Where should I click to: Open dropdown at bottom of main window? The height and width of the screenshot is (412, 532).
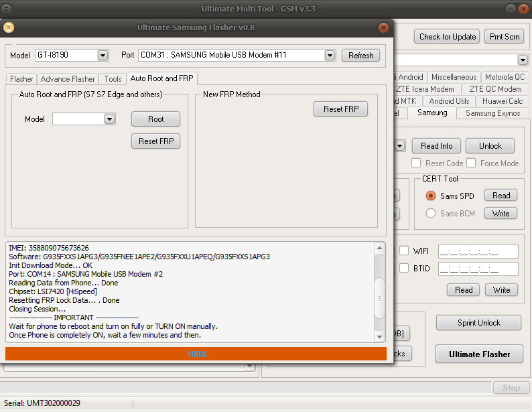coord(249,366)
